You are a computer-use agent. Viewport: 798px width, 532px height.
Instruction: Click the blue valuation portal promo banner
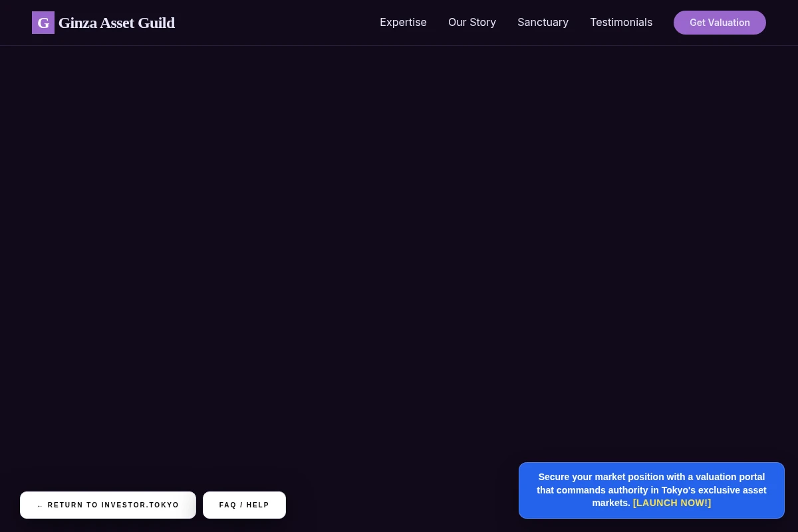coord(652,491)
